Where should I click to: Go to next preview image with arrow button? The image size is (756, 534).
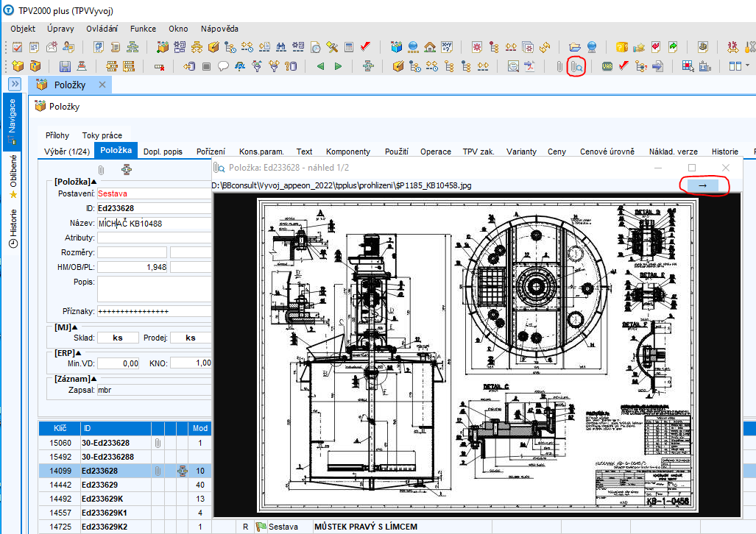(702, 185)
